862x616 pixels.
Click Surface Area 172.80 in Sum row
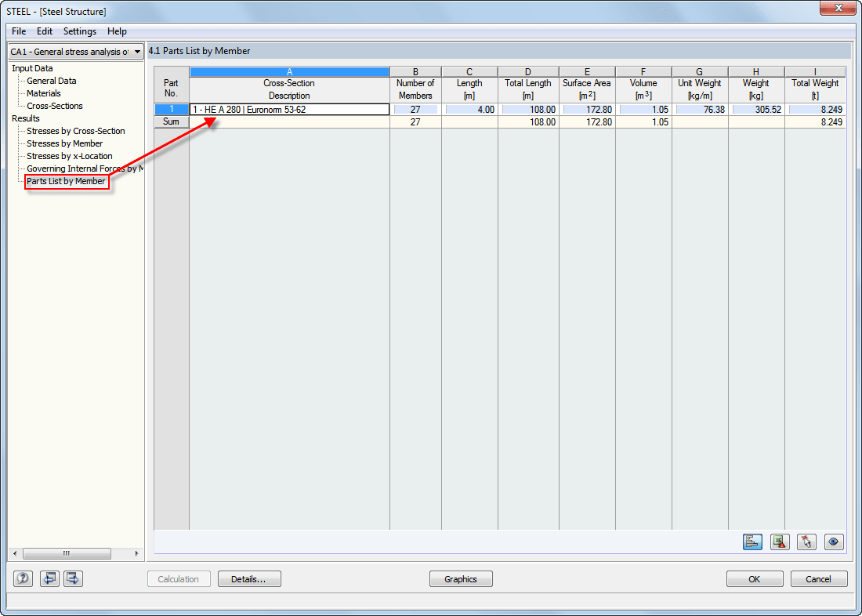point(587,122)
